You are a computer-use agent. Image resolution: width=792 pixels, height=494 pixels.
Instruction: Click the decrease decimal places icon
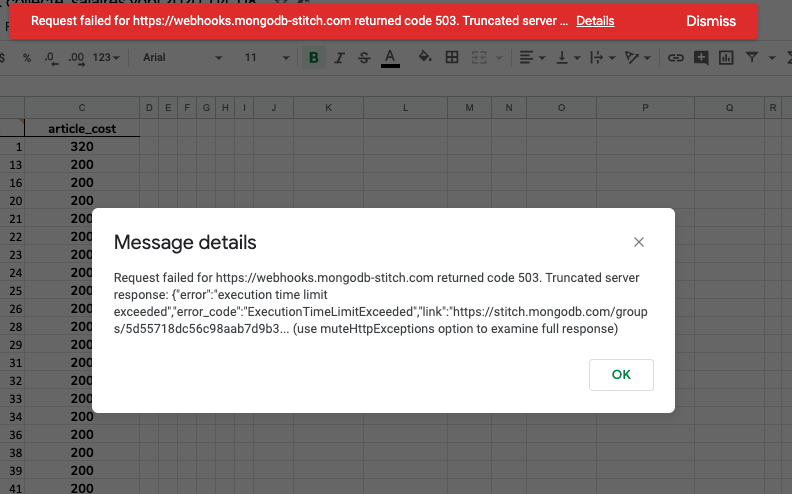[51, 58]
